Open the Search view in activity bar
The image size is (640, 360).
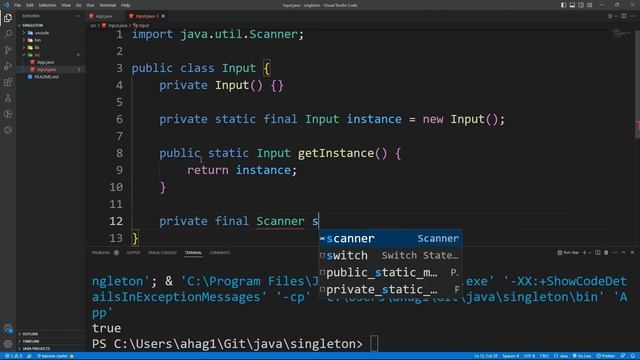[x=8, y=34]
